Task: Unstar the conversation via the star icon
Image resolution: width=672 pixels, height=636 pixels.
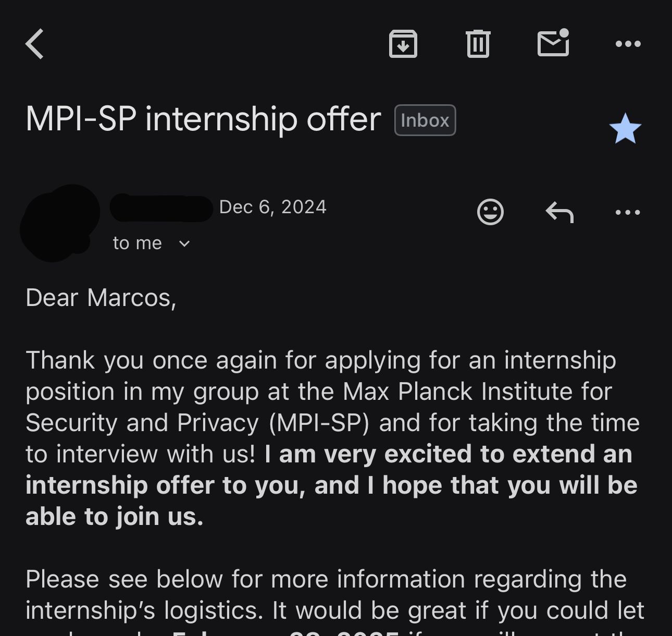Action: 625,127
